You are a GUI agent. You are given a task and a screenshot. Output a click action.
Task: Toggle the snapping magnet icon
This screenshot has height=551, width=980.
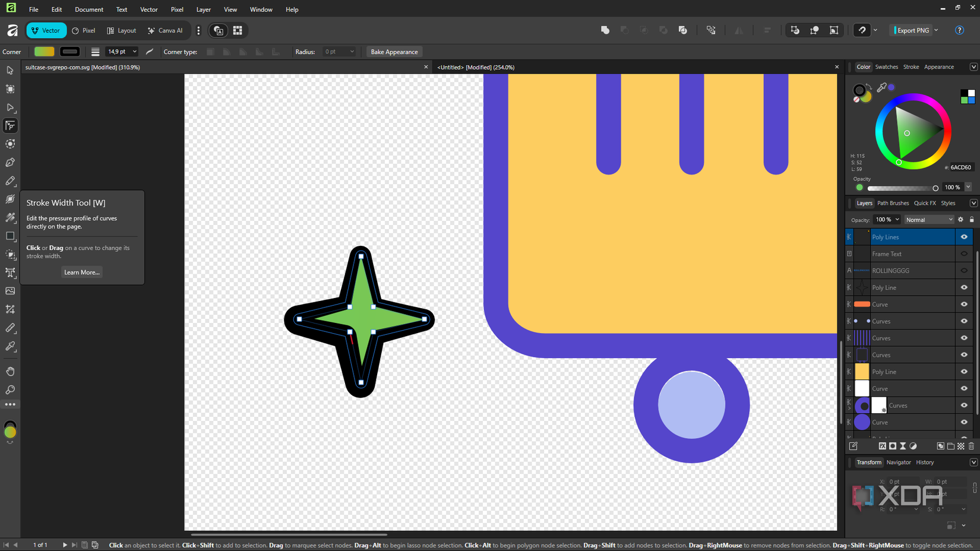pos(862,30)
